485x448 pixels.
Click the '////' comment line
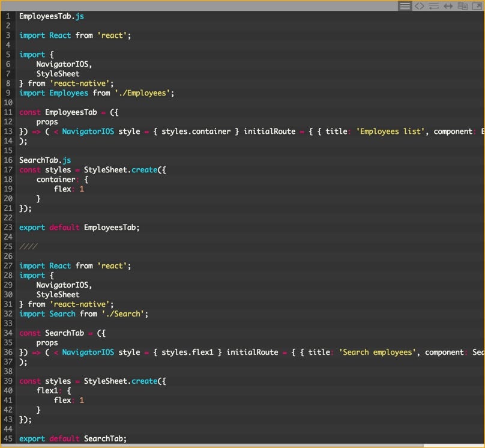tap(28, 247)
